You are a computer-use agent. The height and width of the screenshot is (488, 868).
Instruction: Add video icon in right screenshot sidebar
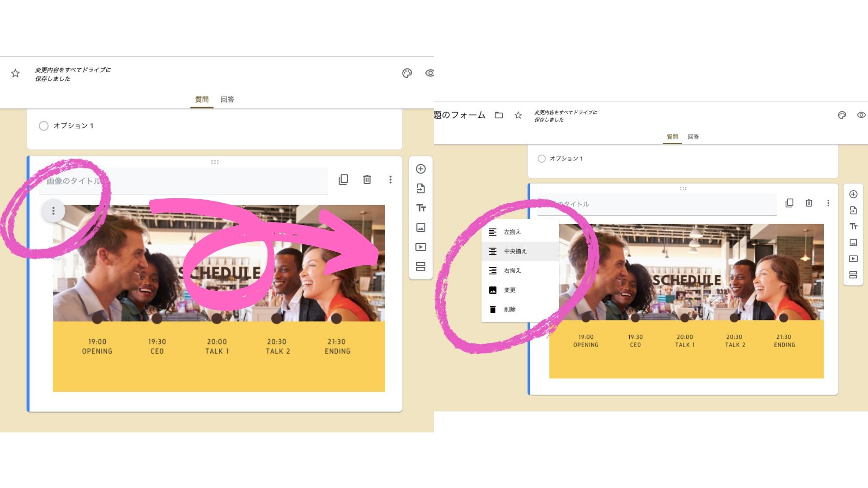point(853,259)
